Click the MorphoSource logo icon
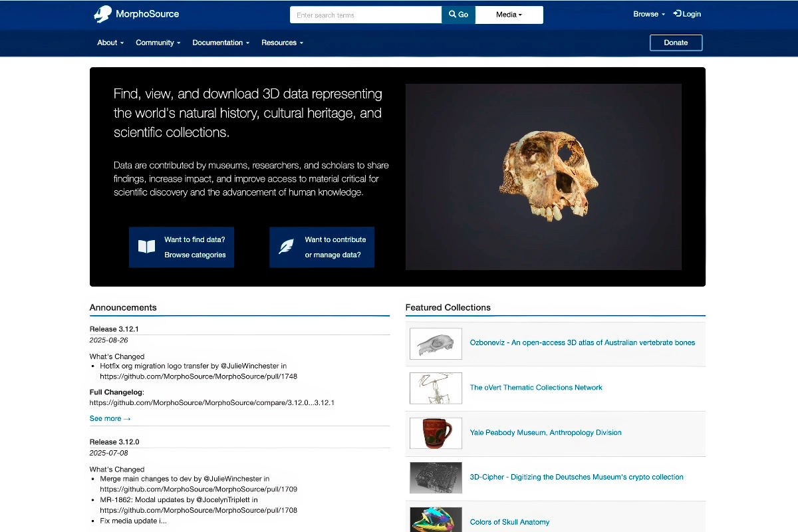 (x=102, y=14)
